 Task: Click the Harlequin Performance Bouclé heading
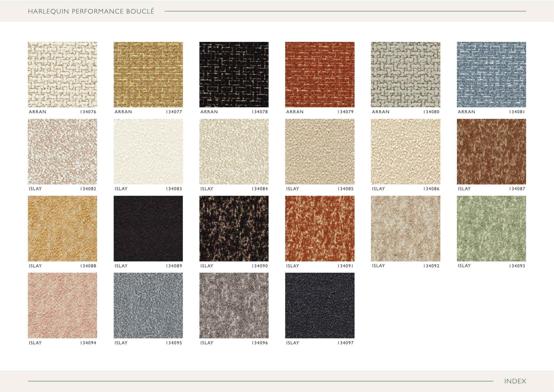(91, 11)
